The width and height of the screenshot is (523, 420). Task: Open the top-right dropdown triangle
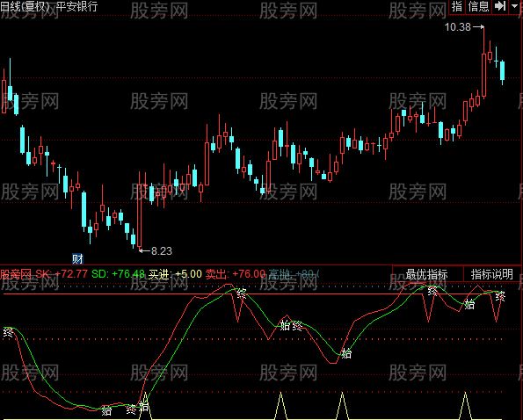[515, 7]
